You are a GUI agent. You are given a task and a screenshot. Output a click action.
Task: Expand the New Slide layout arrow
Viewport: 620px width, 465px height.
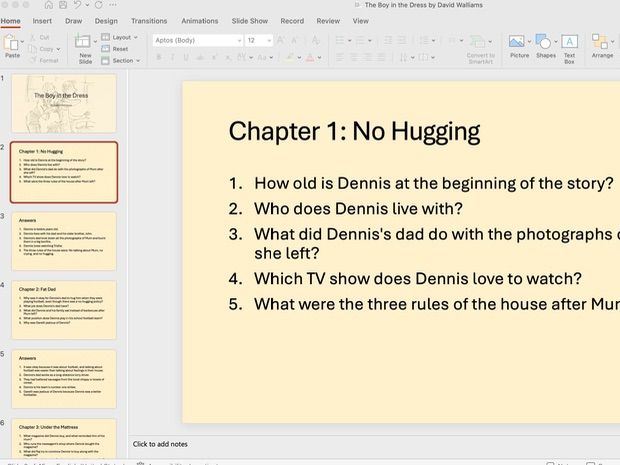tap(95, 41)
